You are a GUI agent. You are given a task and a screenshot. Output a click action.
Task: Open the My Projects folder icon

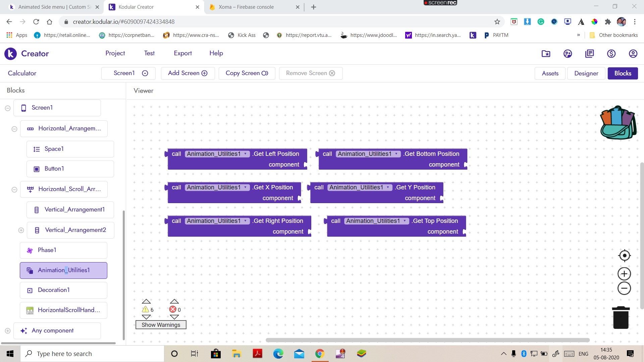(545, 54)
